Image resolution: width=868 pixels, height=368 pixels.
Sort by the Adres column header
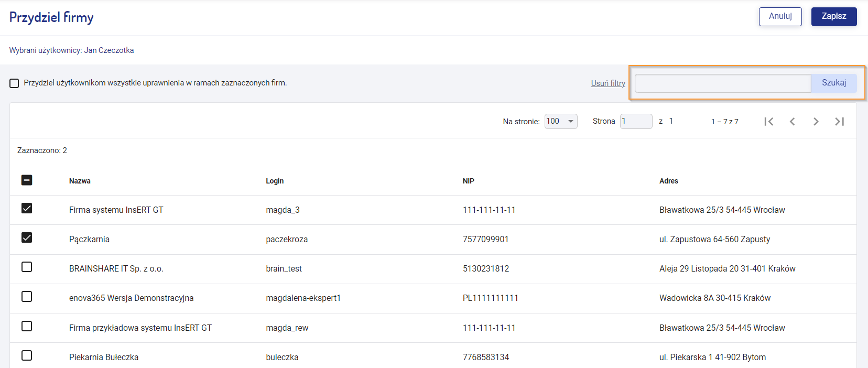(x=669, y=181)
